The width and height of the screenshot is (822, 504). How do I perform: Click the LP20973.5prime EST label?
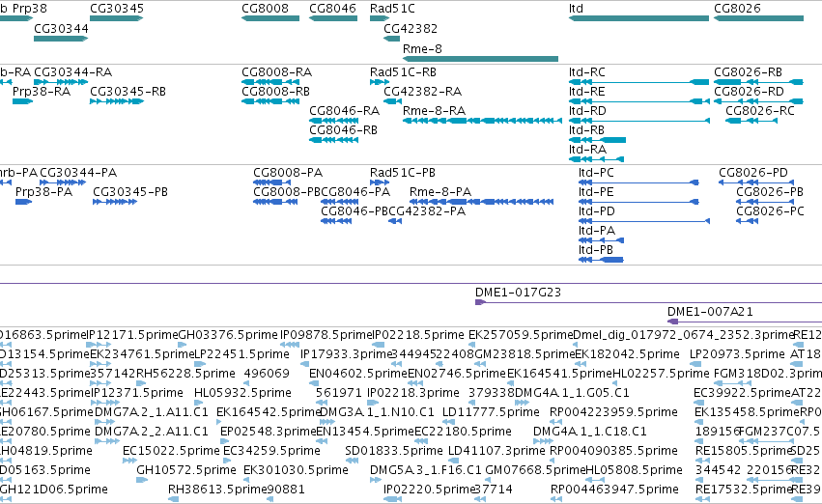point(737,354)
